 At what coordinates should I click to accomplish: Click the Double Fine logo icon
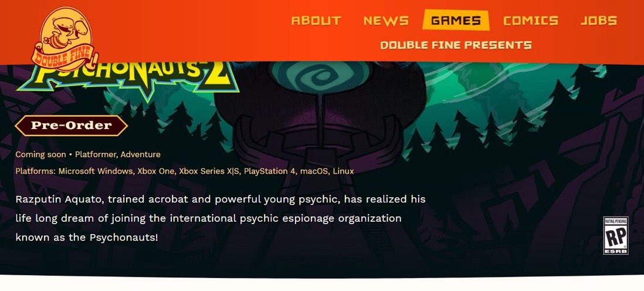[x=65, y=39]
